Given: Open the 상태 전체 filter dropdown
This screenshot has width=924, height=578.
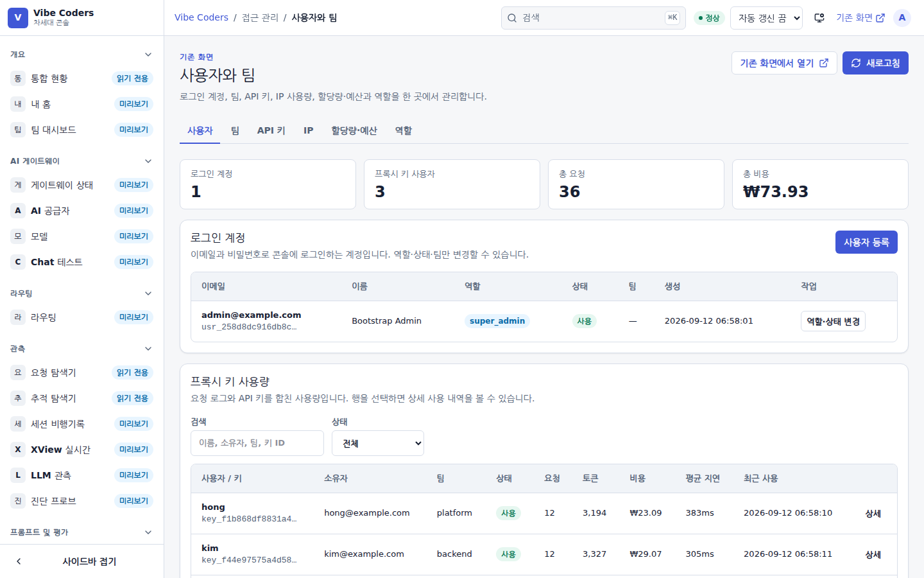Looking at the screenshot, I should (x=378, y=443).
